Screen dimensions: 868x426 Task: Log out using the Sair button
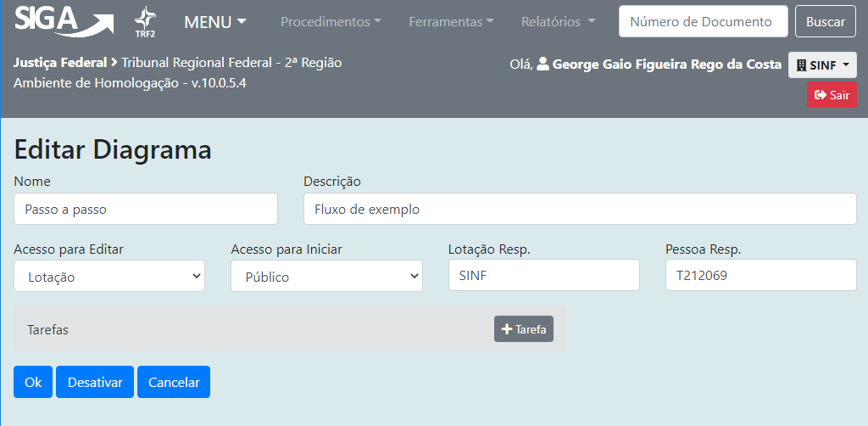pos(832,95)
